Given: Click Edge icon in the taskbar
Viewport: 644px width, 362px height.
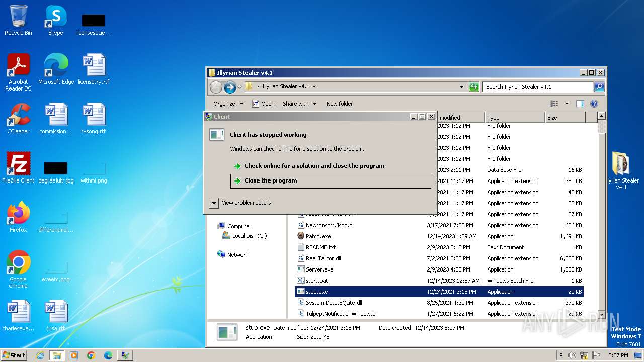Looking at the screenshot, I should coord(108,355).
